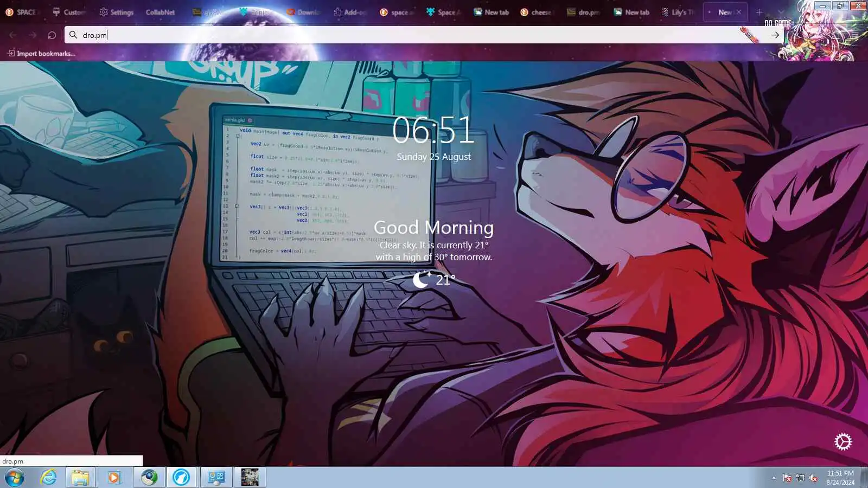Open the Space A tab with blue icon
The height and width of the screenshot is (488, 868).
click(x=445, y=12)
